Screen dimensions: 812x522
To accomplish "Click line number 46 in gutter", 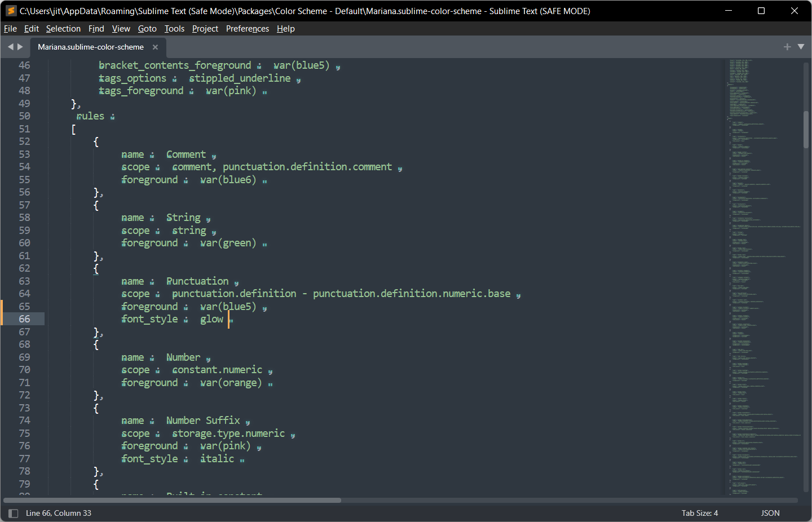I will tap(24, 65).
